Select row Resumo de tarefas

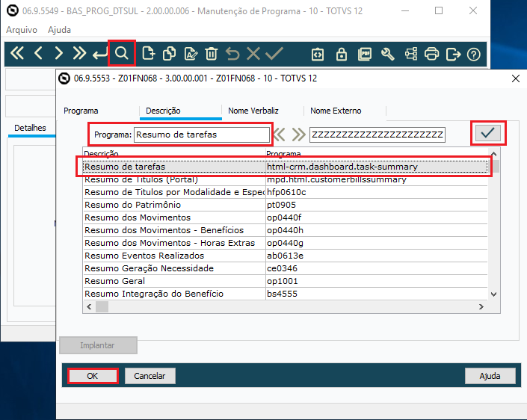285,167
